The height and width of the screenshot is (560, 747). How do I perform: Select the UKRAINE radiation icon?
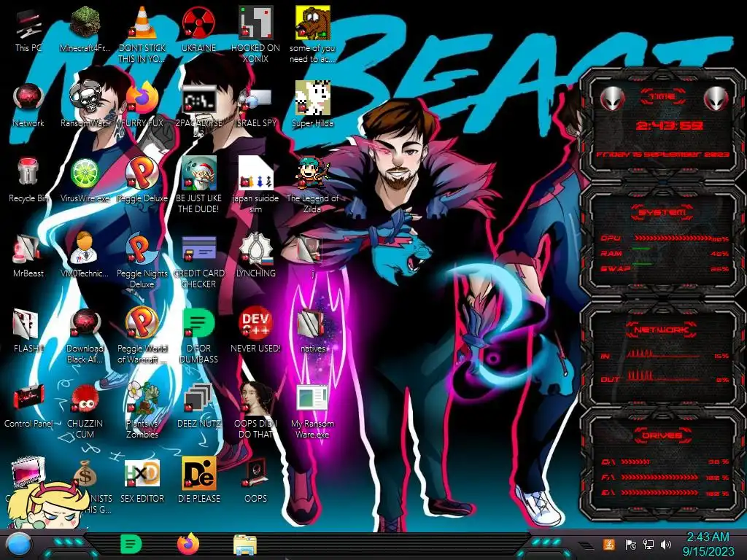198,23
